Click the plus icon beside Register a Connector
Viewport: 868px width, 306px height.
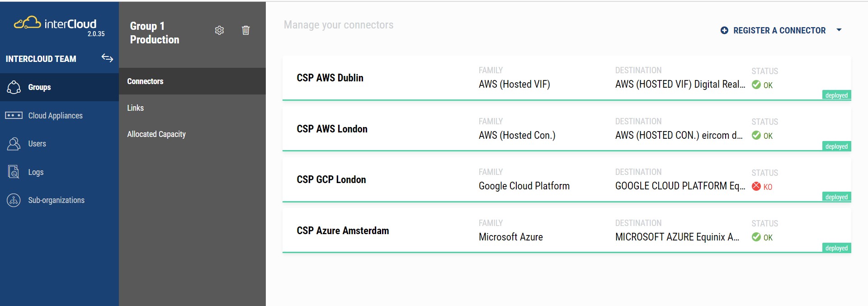[724, 30]
